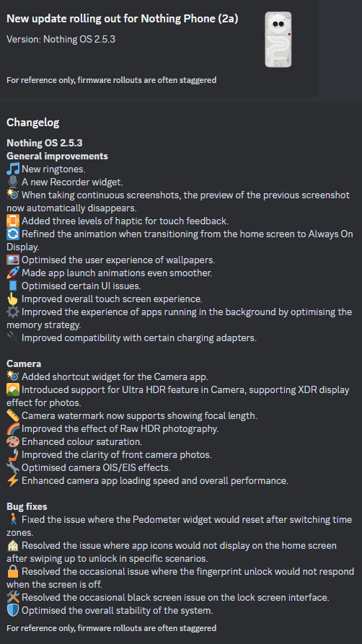
Task: Click the Version: Nothing OS 2.5.3 text
Action: (x=61, y=40)
